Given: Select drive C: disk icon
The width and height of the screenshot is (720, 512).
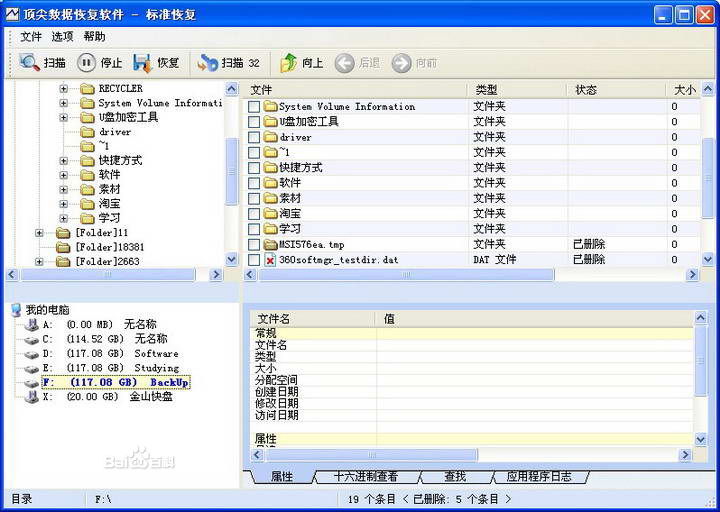Looking at the screenshot, I should click(32, 340).
